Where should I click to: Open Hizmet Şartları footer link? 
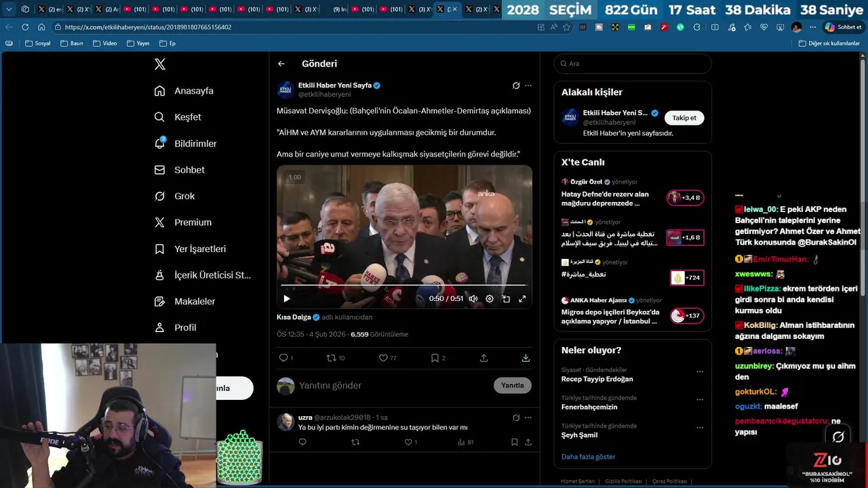click(578, 481)
